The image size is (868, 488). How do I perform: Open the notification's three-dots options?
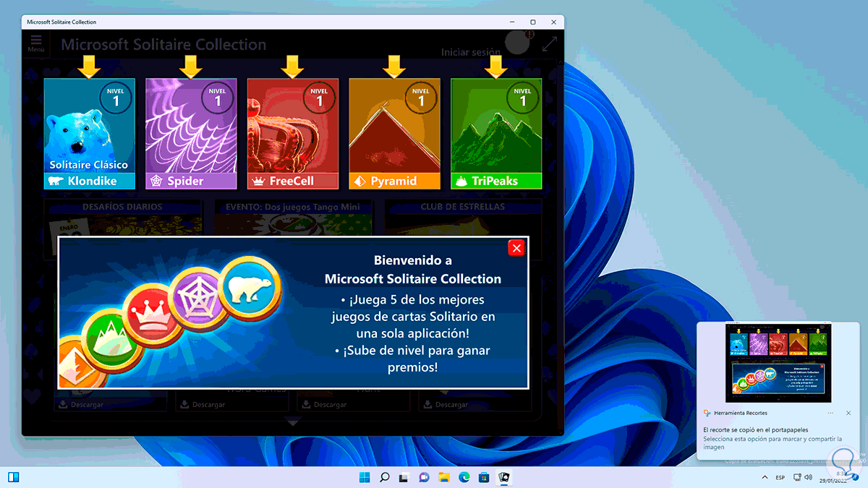click(829, 413)
